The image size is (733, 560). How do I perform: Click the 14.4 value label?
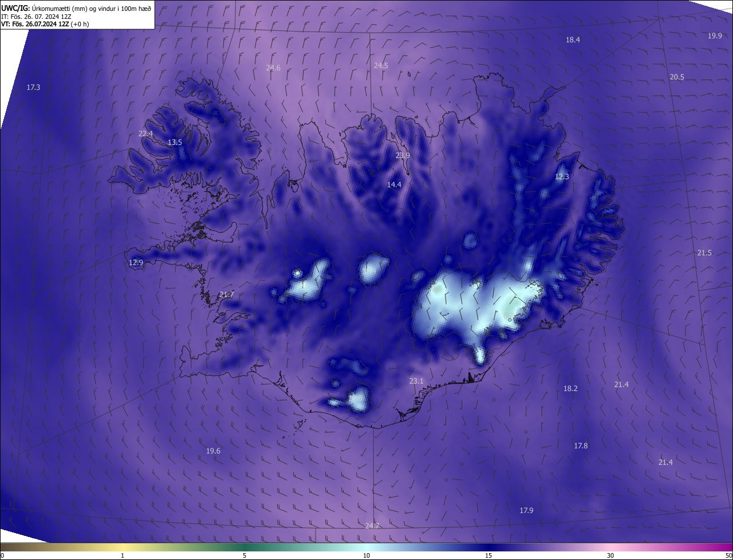(x=394, y=185)
